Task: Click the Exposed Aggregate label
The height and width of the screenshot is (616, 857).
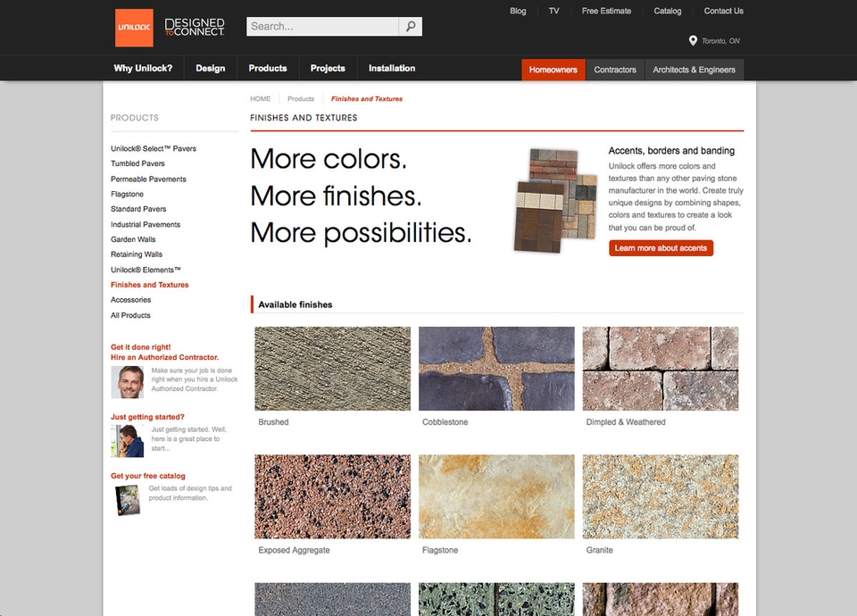Action: pos(294,551)
